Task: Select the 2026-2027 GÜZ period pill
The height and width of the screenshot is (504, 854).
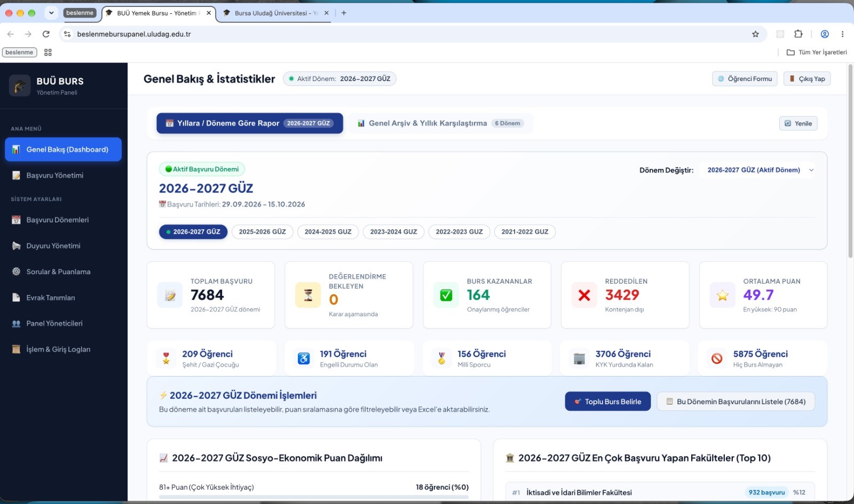Action: (x=193, y=232)
